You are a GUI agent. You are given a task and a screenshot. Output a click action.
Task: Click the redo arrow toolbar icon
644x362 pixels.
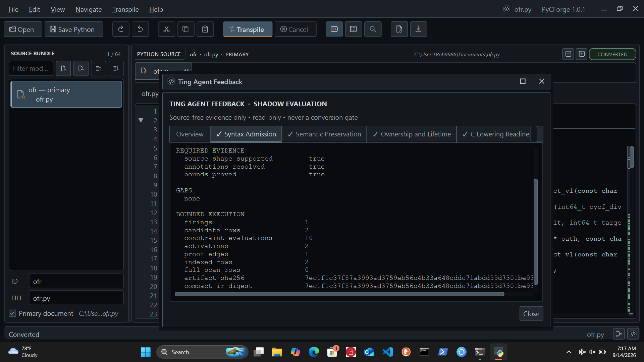click(x=121, y=29)
